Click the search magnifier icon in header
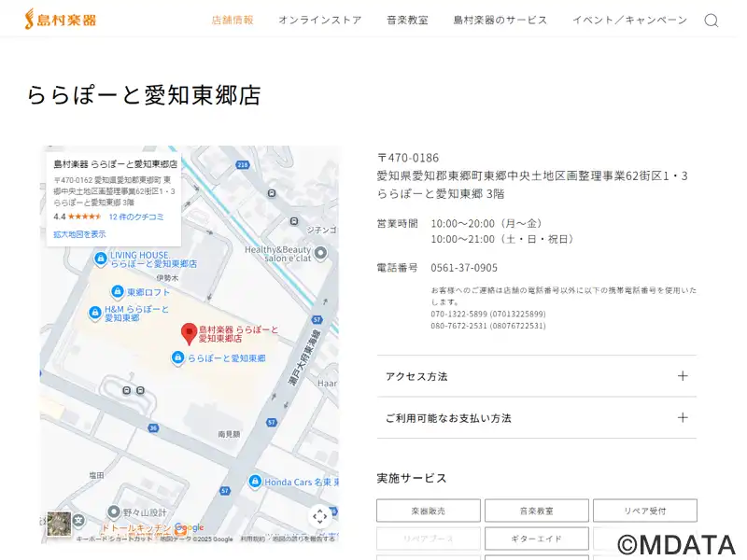 coord(711,21)
